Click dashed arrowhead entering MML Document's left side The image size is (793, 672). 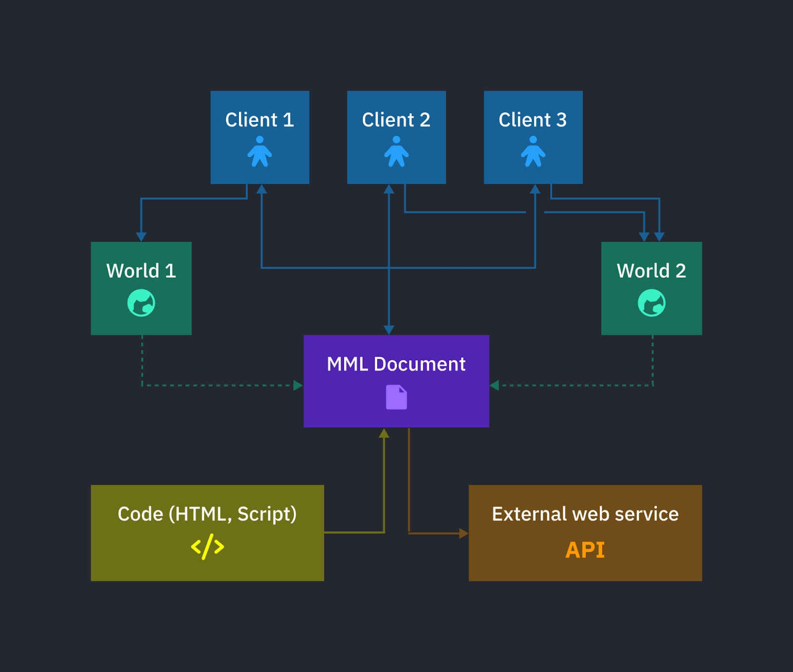pyautogui.click(x=298, y=386)
